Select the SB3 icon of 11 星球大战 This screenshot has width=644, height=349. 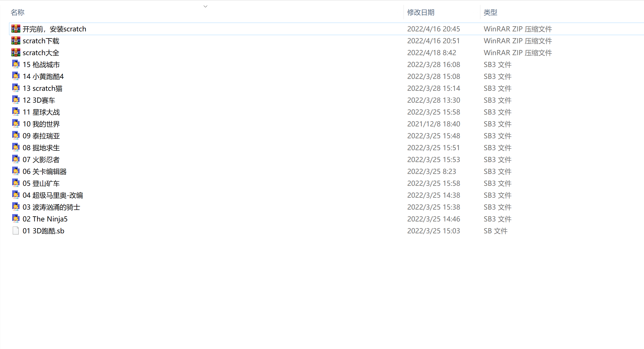(x=16, y=112)
